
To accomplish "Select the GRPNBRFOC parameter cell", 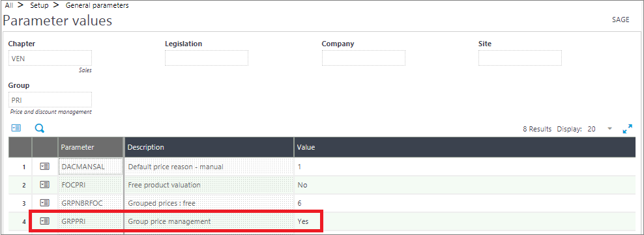I will pyautogui.click(x=91, y=202).
